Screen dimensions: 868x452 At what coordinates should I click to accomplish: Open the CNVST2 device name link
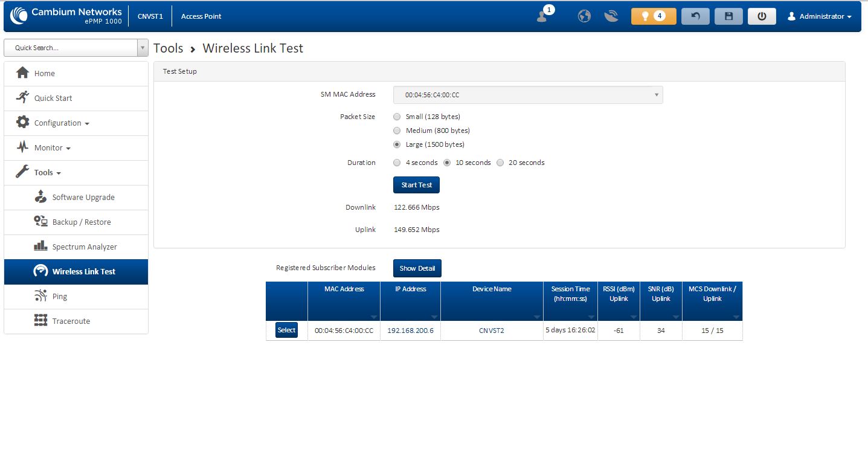click(x=492, y=331)
